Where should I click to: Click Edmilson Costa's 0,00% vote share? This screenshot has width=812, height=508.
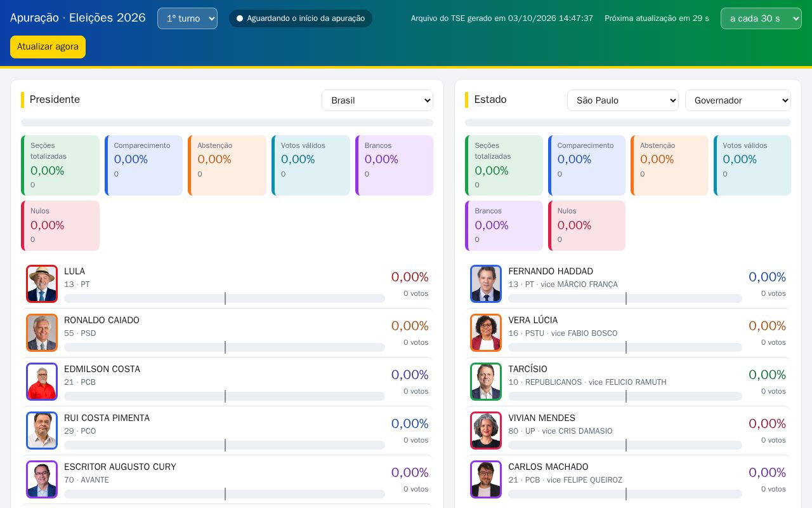410,375
